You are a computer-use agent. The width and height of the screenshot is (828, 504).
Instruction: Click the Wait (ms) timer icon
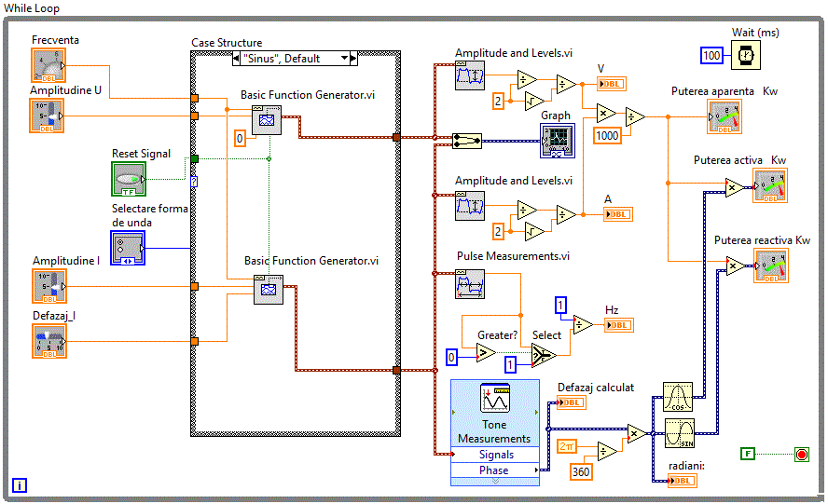(x=745, y=55)
